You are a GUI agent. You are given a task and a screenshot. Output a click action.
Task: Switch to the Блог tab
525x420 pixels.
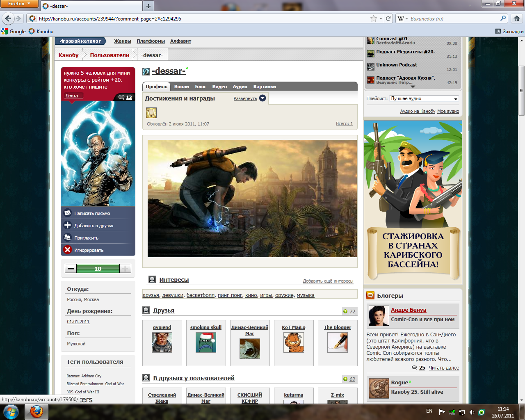pos(201,87)
